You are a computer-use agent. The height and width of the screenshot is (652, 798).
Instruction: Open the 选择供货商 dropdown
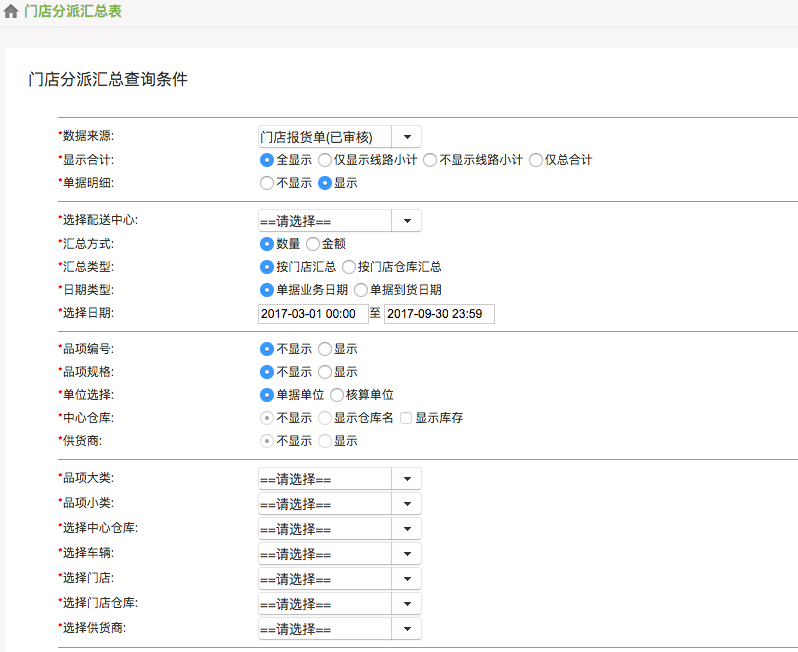pyautogui.click(x=339, y=629)
